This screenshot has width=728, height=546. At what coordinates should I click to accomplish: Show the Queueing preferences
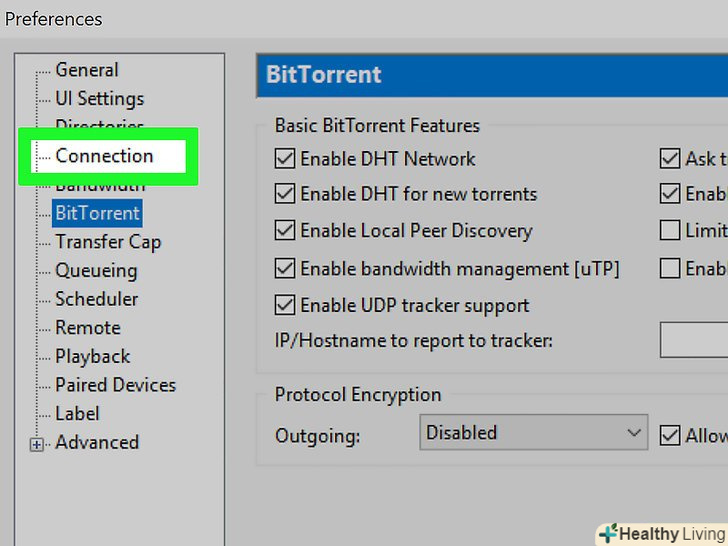click(96, 271)
